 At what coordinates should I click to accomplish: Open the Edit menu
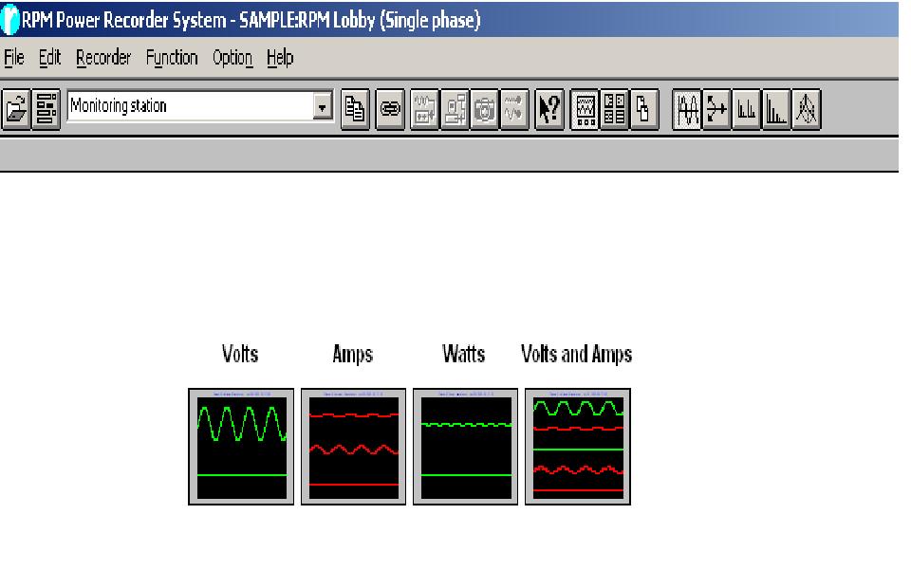(x=49, y=58)
